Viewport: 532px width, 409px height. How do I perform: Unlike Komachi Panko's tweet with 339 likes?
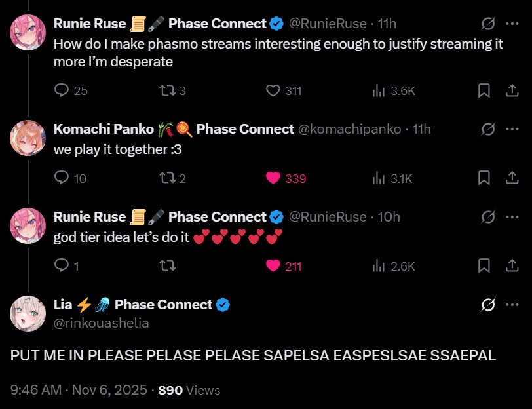tap(286, 178)
